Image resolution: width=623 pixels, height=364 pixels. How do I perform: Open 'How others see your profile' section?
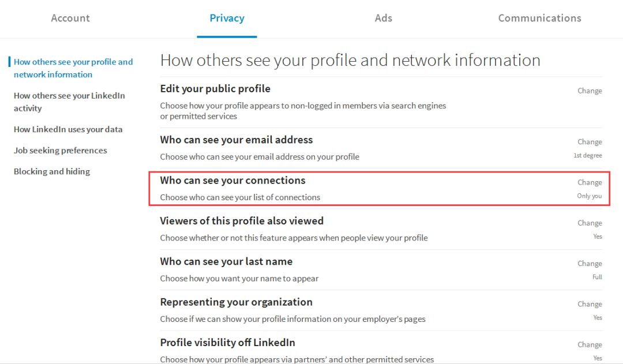pos(73,68)
